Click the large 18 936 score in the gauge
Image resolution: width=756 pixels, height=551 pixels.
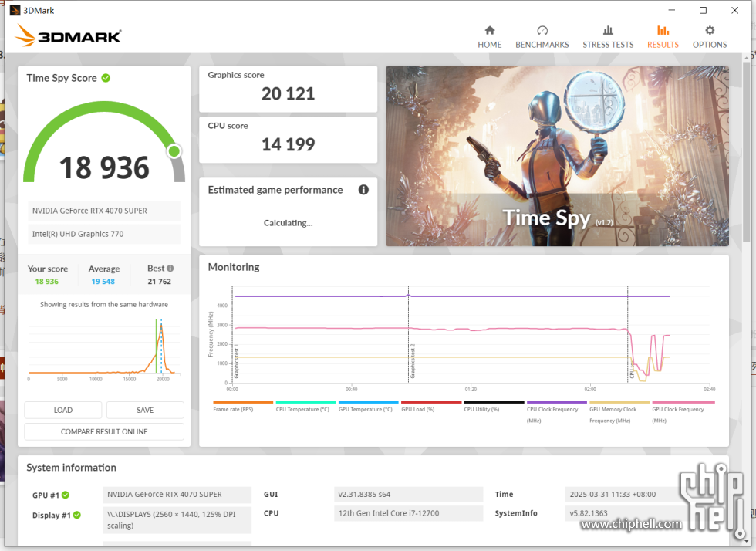point(104,167)
